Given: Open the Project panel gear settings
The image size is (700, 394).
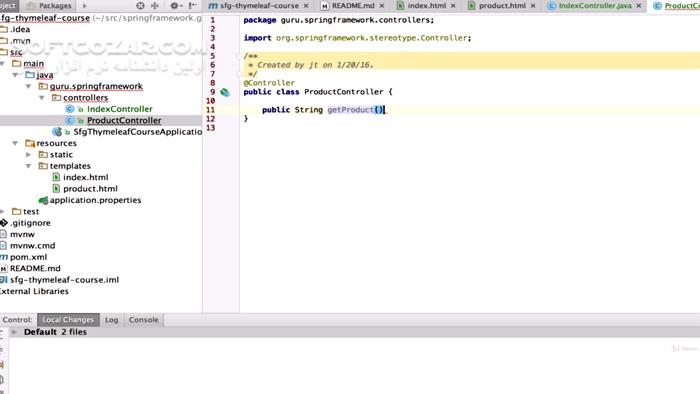Looking at the screenshot, I should coord(174,6).
